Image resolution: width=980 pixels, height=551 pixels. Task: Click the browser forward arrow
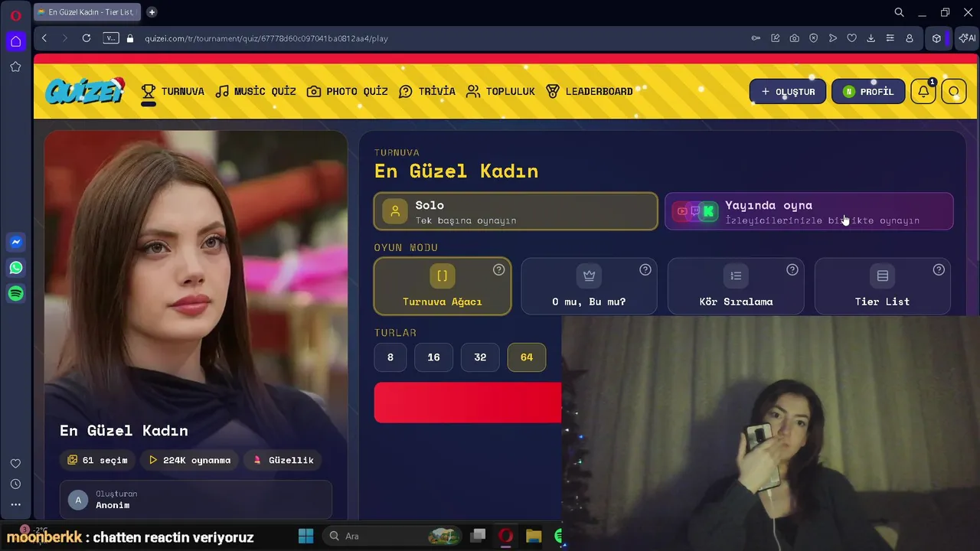[65, 38]
